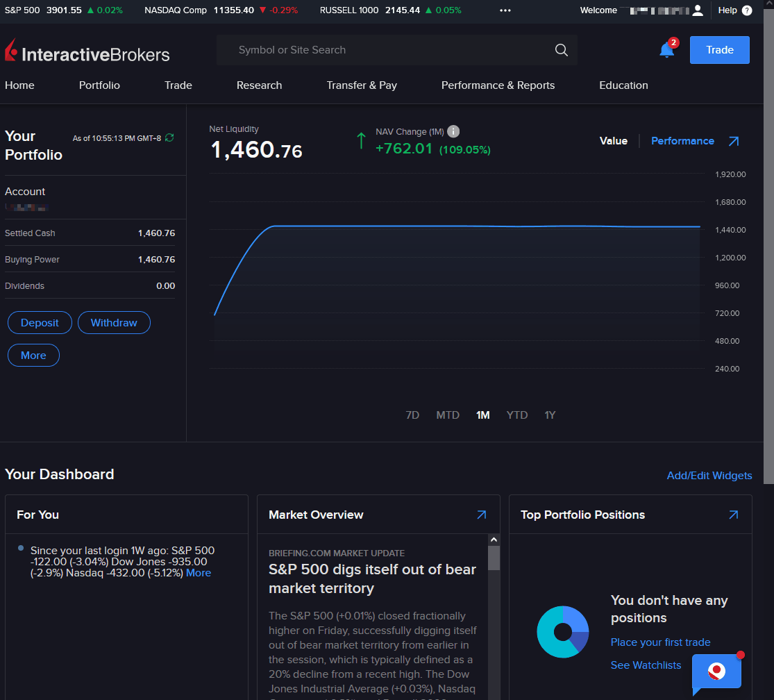Screen dimensions: 774x700
Task: Open the Performance & Reports menu
Action: pyautogui.click(x=498, y=85)
